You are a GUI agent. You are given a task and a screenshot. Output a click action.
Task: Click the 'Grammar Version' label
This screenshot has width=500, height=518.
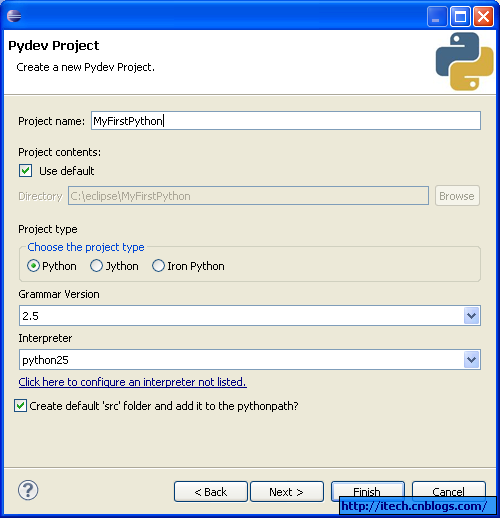(x=59, y=294)
